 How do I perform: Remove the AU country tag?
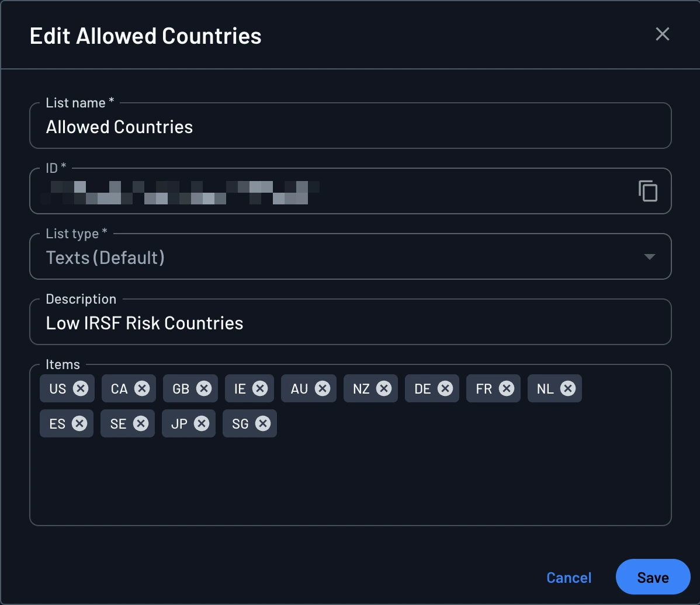[323, 388]
